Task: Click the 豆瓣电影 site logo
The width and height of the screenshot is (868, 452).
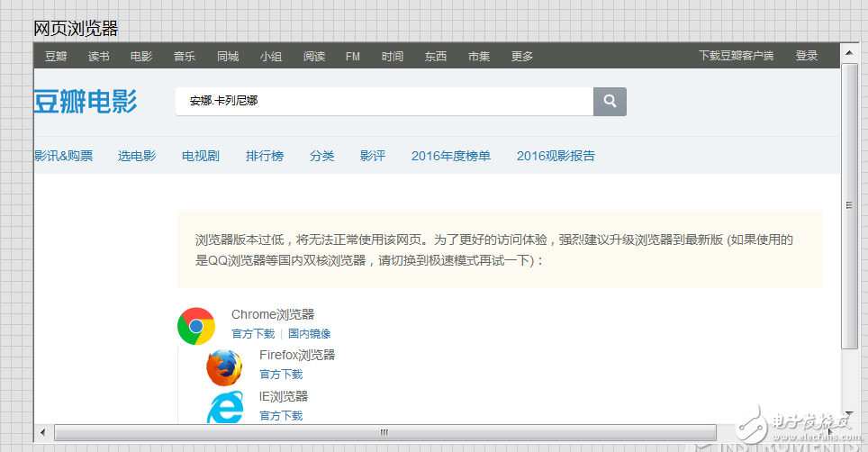Action: pyautogui.click(x=86, y=101)
